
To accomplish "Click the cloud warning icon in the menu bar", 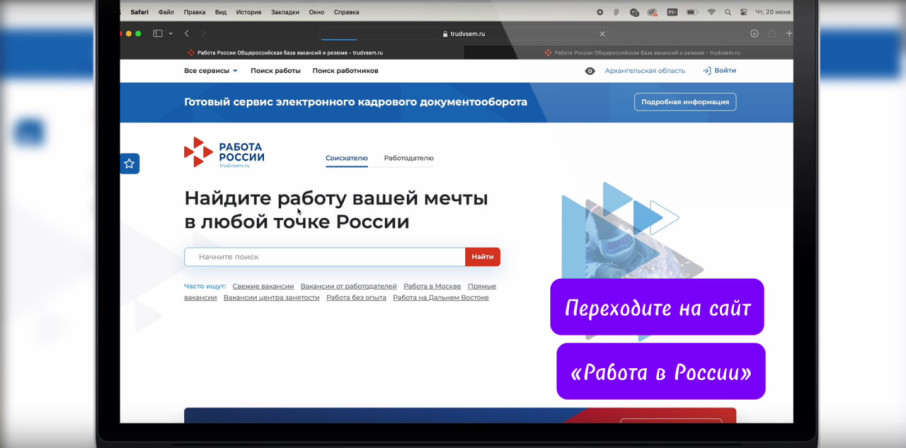I will (x=653, y=12).
